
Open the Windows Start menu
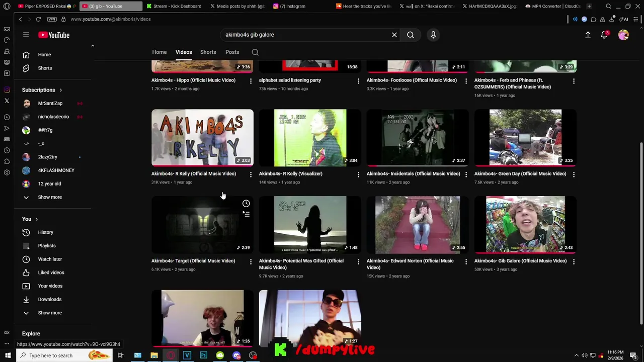pyautogui.click(x=8, y=355)
